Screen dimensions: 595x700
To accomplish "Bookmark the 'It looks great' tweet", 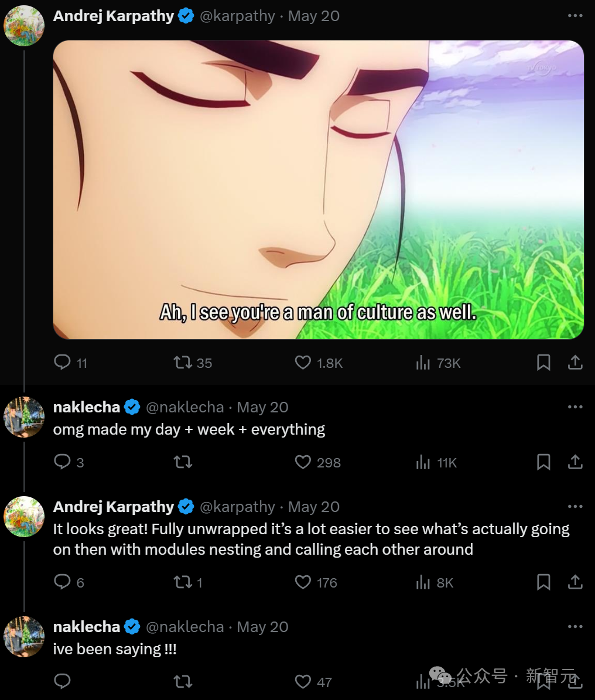I will (543, 582).
